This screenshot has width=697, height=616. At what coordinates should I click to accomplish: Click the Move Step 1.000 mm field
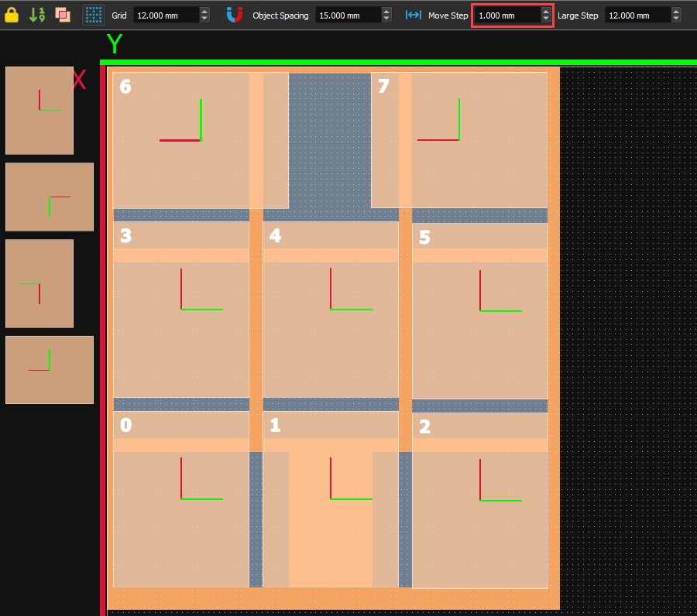506,15
